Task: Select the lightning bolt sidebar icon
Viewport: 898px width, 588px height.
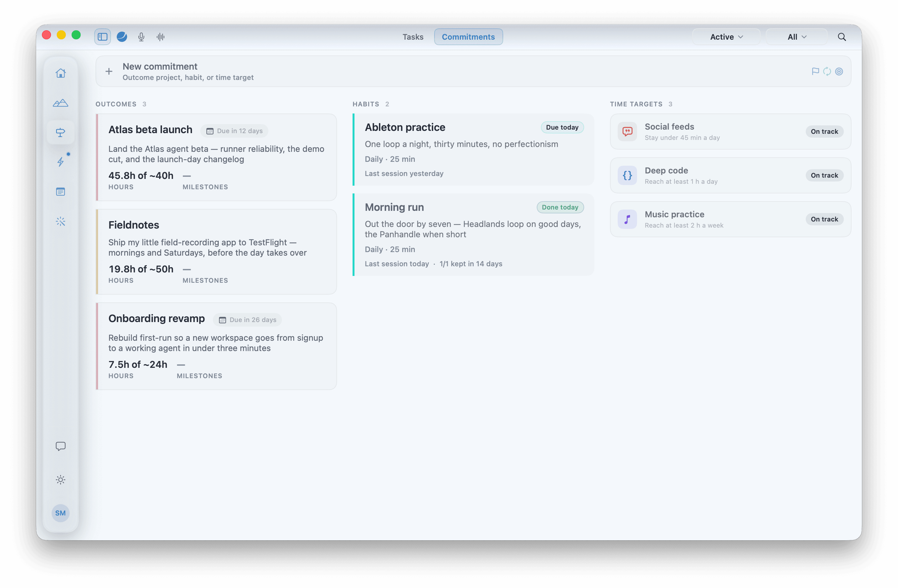Action: coord(60,162)
